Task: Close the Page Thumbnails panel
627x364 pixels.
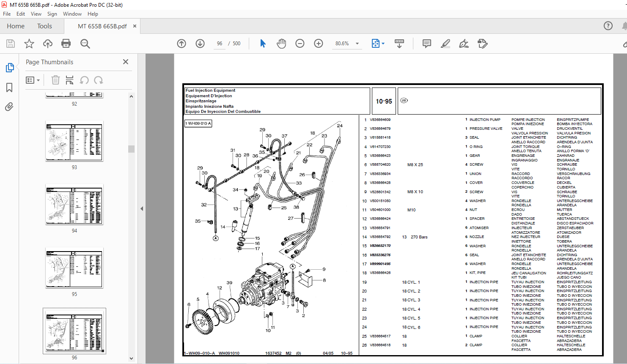Action: coord(126,62)
